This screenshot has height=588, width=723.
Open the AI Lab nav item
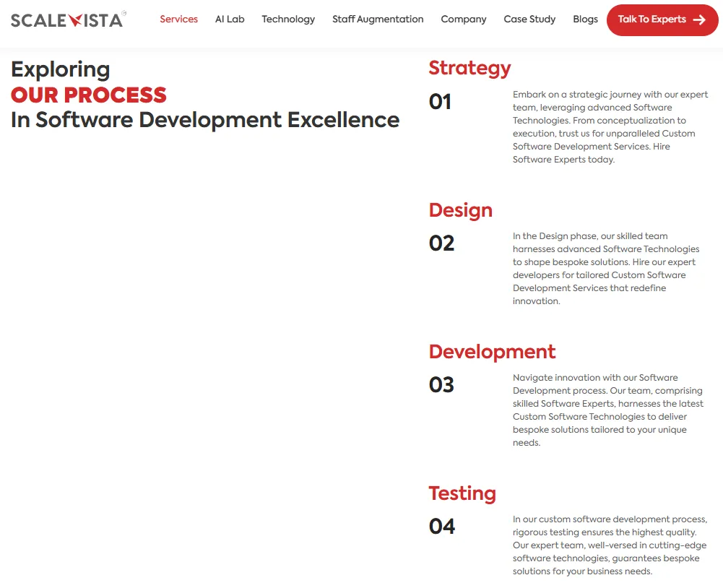(x=230, y=20)
